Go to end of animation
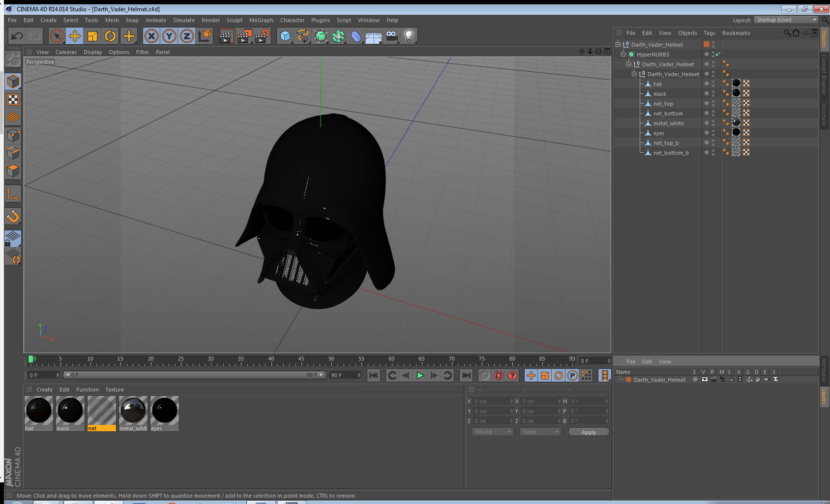Viewport: 830px width, 504px height. tap(466, 375)
